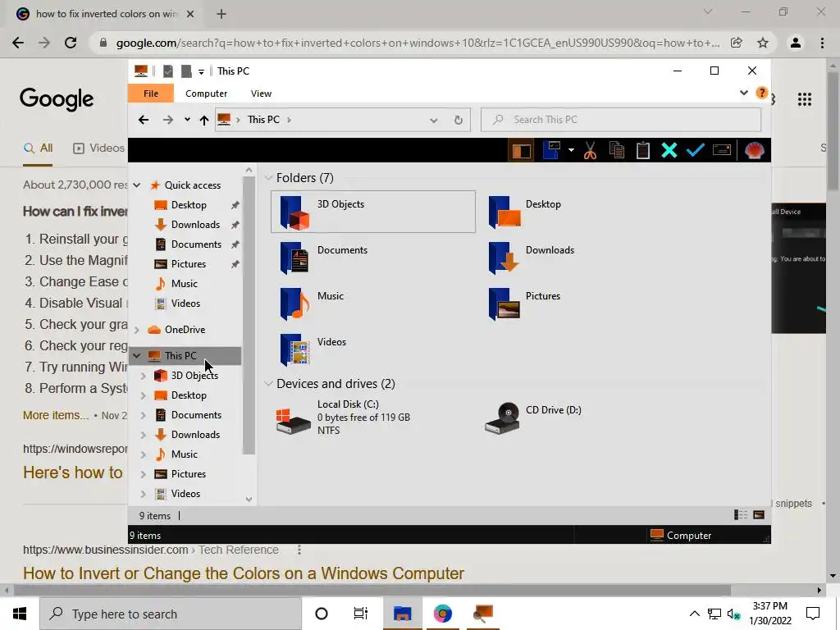Expand 3D Objects node under This PC

[x=143, y=376]
